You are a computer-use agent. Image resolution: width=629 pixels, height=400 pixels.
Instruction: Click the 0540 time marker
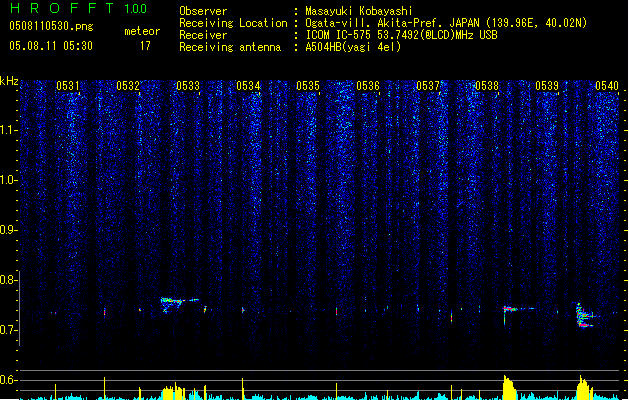tap(607, 86)
